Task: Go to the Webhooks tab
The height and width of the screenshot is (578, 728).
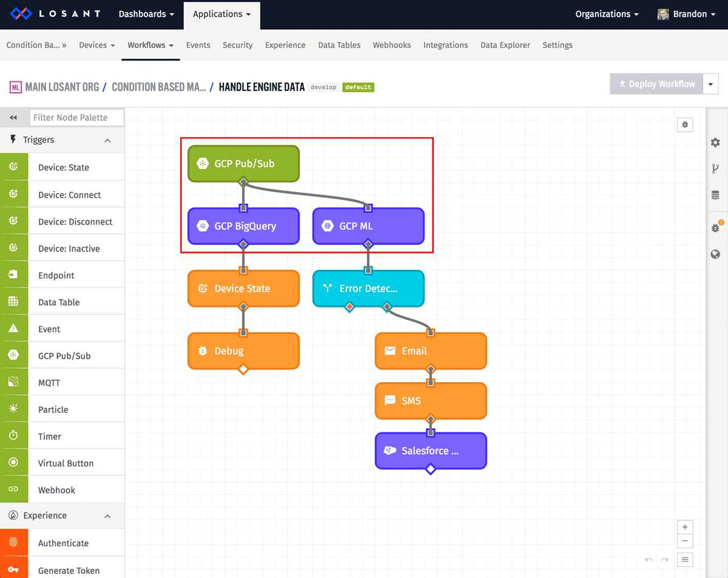Action: 392,45
